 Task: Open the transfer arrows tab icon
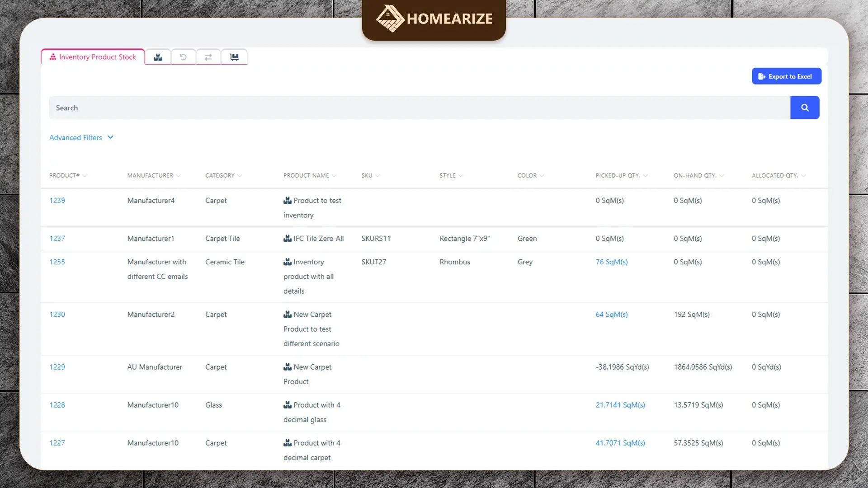point(208,56)
